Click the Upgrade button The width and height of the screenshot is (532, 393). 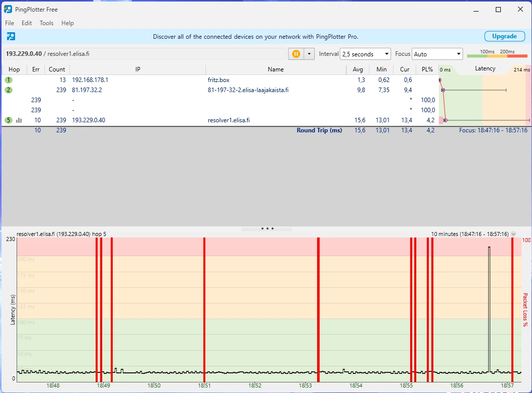coord(504,36)
